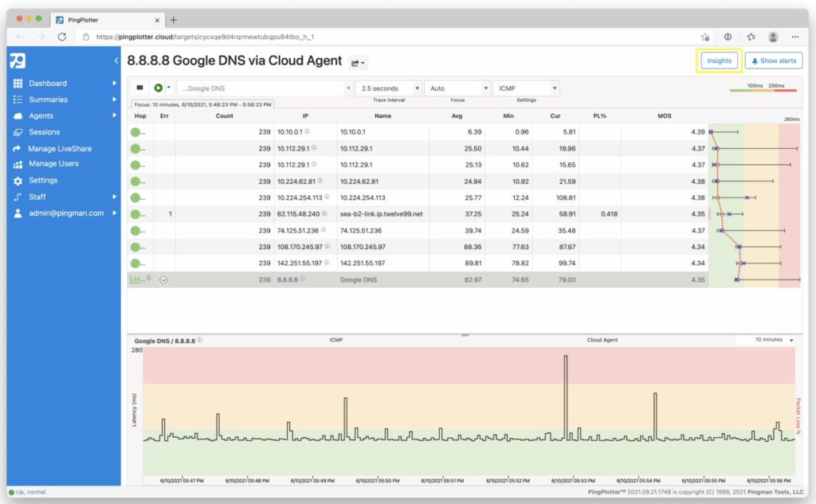
Task: Open a new browser tab with plus button
Action: click(173, 20)
